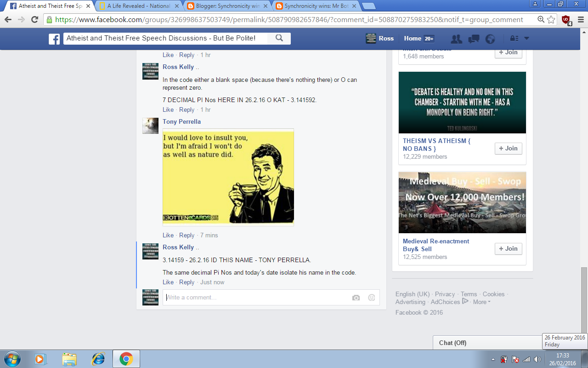
Task: Go back with browser back arrow
Action: point(8,20)
